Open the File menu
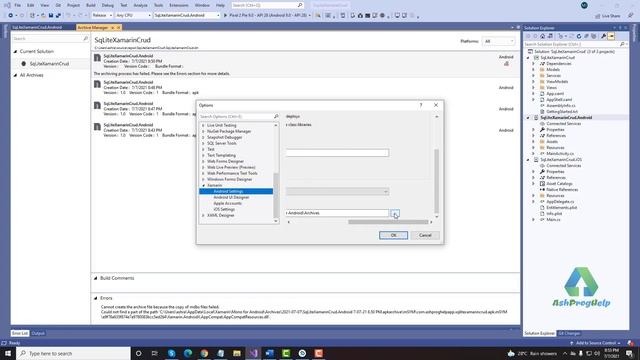This screenshot has height=360, width=640. 18,5
